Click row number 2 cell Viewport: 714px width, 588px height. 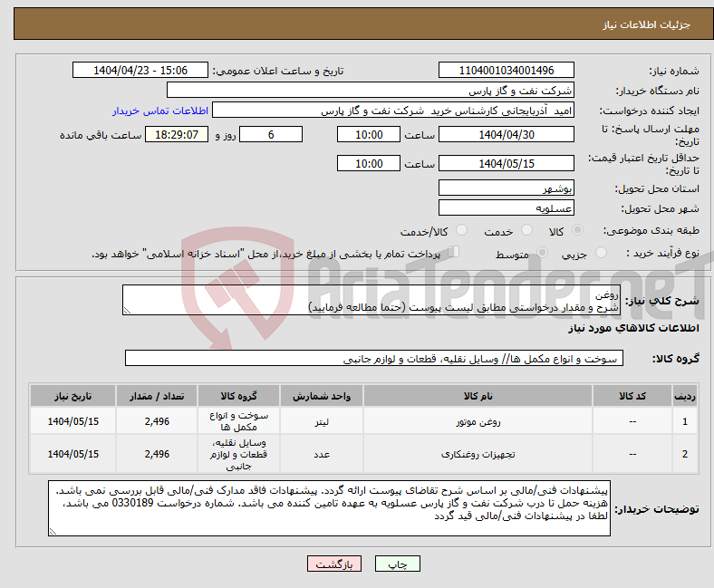click(x=684, y=455)
